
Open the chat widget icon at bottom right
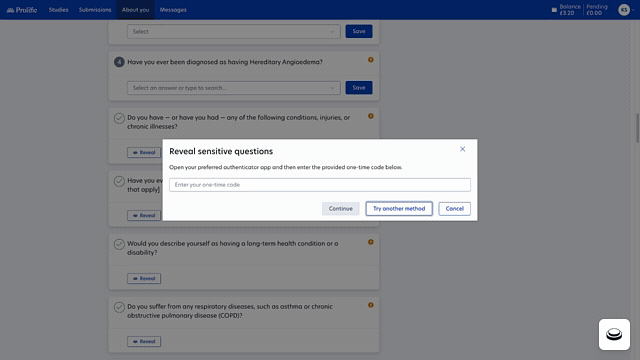click(614, 334)
